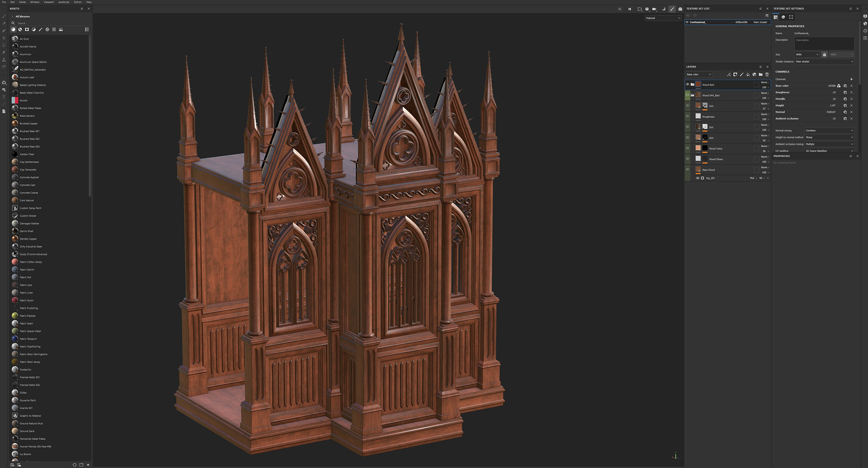Click the size lock icon in Texture Set Settings
The height and width of the screenshot is (468, 868).
pyautogui.click(x=824, y=55)
